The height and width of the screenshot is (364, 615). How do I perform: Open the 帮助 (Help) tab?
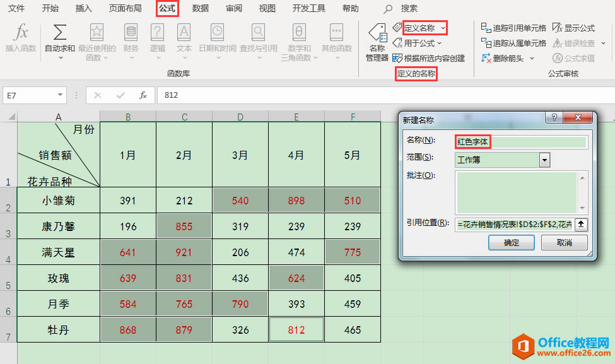[x=350, y=8]
